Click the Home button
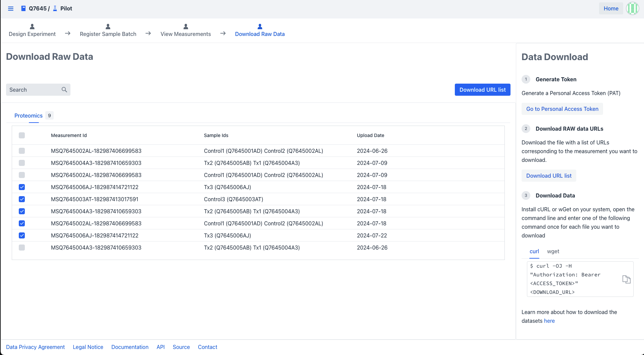The width and height of the screenshot is (644, 355). coord(611,8)
